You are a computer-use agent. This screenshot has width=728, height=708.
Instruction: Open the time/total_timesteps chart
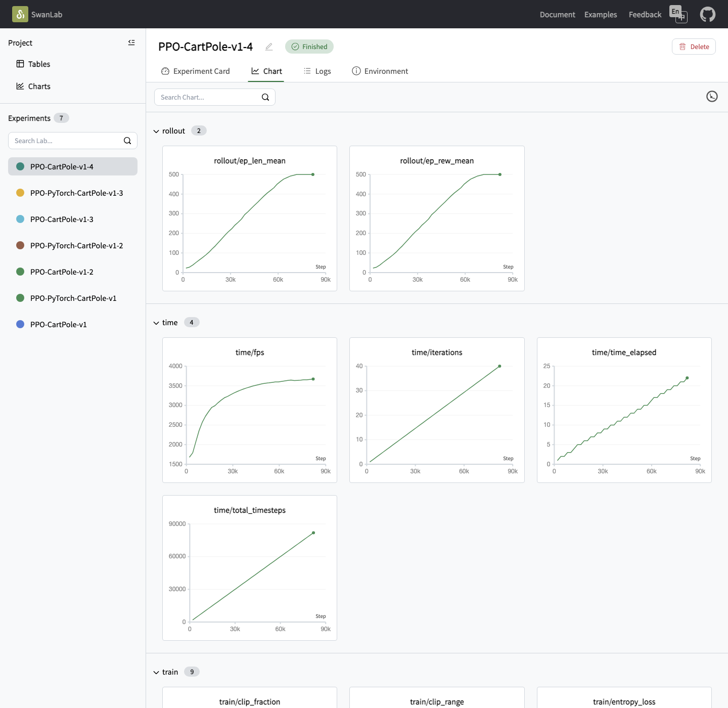click(x=250, y=568)
